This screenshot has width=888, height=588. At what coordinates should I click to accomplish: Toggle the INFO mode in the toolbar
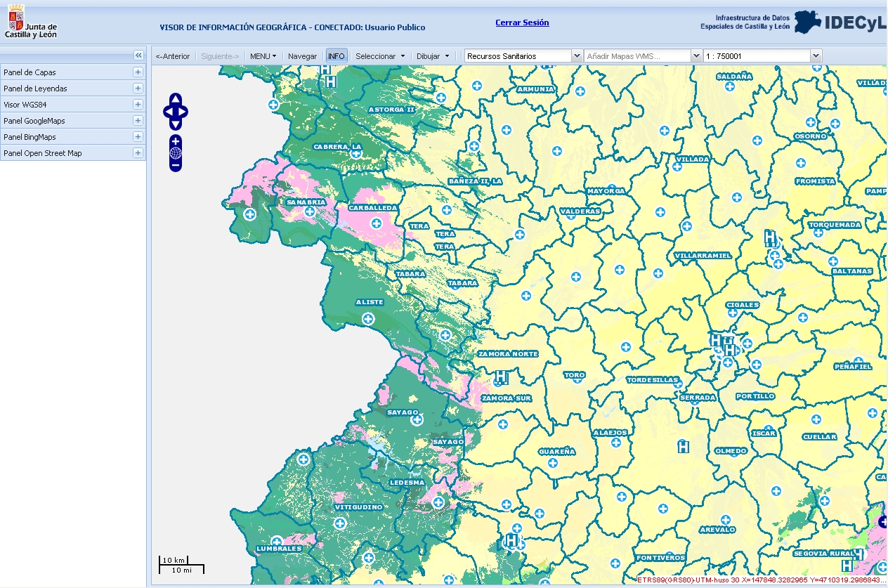337,55
